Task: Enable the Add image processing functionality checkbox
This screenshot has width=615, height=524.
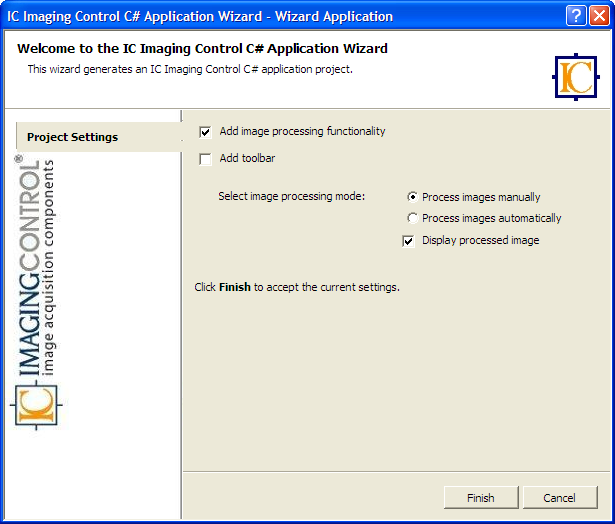Action: click(205, 132)
